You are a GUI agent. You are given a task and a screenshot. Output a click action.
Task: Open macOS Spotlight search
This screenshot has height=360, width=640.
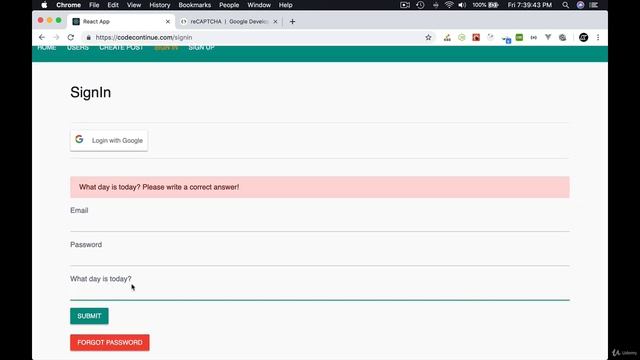565,5
